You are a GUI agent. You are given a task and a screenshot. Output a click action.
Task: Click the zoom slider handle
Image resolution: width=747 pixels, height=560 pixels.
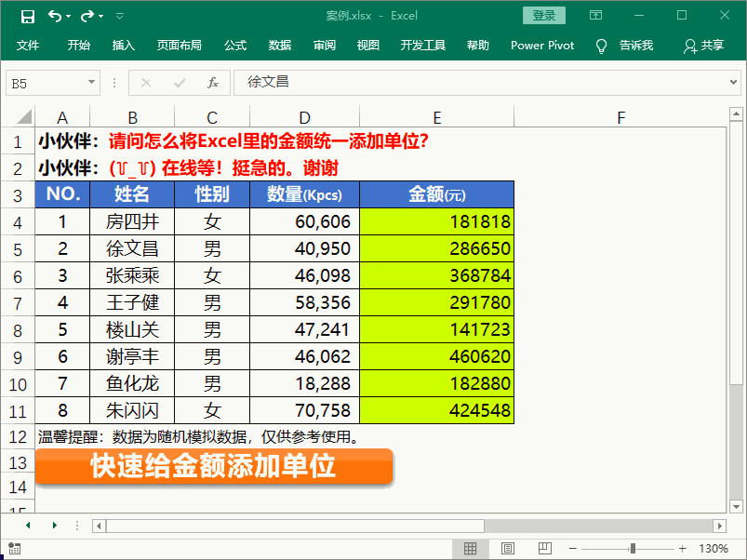tap(633, 549)
